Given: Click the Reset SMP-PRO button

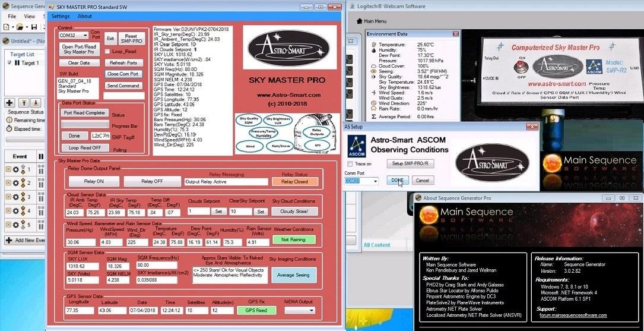Looking at the screenshot, I should coord(131,39).
